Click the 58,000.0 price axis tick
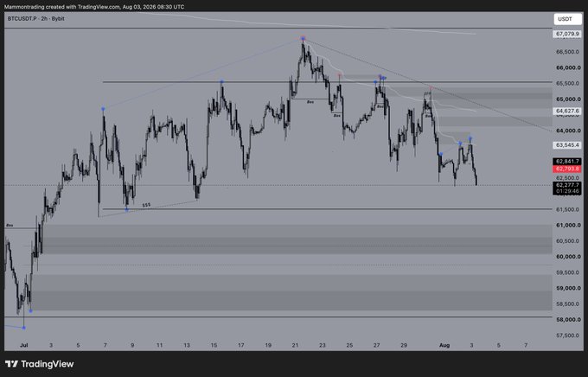The width and height of the screenshot is (588, 377). point(568,320)
